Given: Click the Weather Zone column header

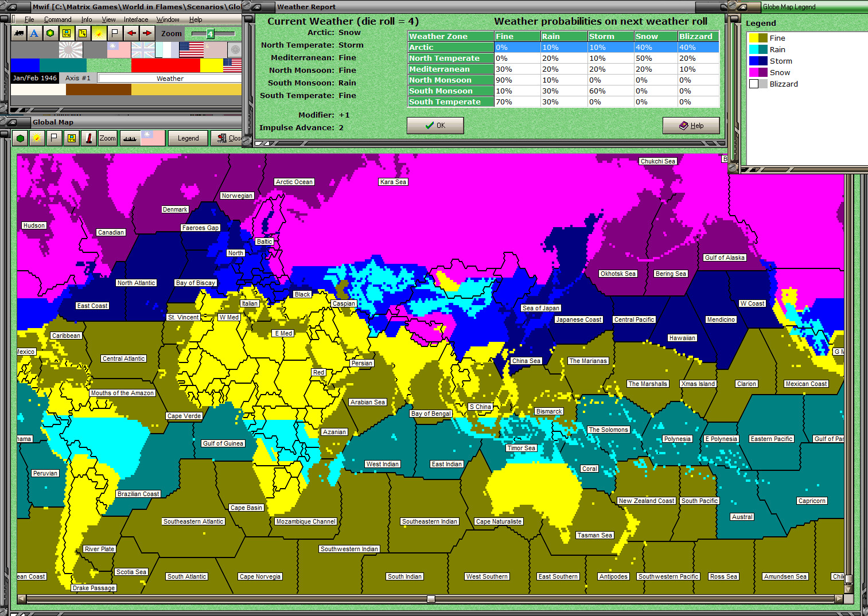Looking at the screenshot, I should (451, 36).
